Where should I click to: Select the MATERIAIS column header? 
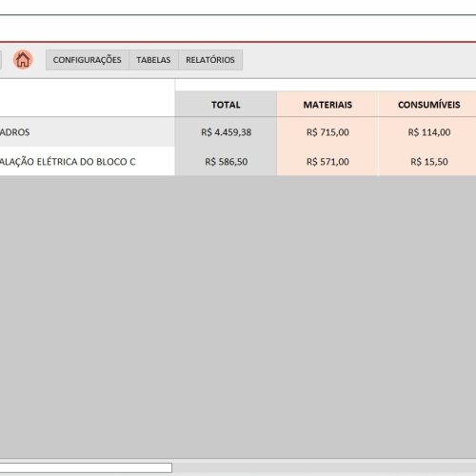coord(327,105)
